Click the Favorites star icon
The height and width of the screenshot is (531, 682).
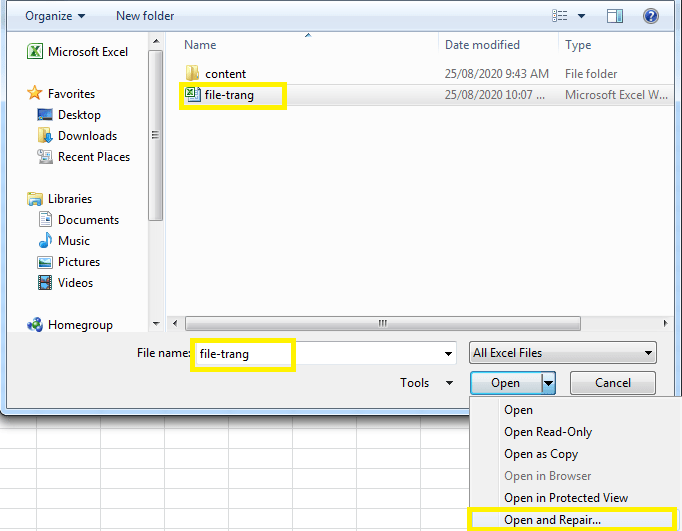34,93
